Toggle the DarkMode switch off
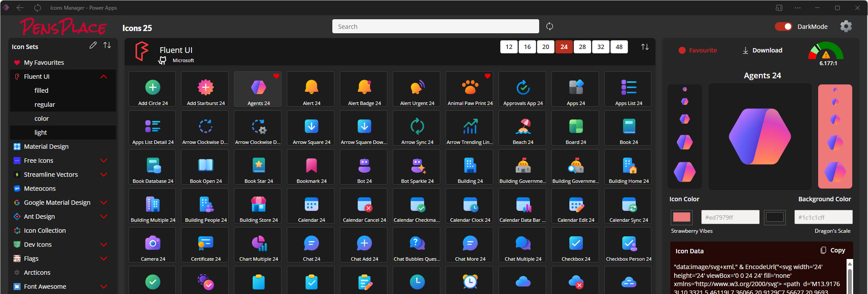868x294 pixels. (x=783, y=27)
